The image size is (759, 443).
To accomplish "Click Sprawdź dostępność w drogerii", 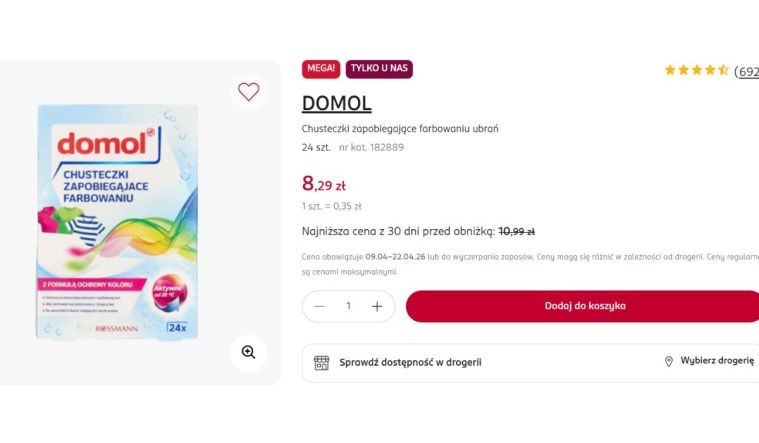I will point(410,362).
